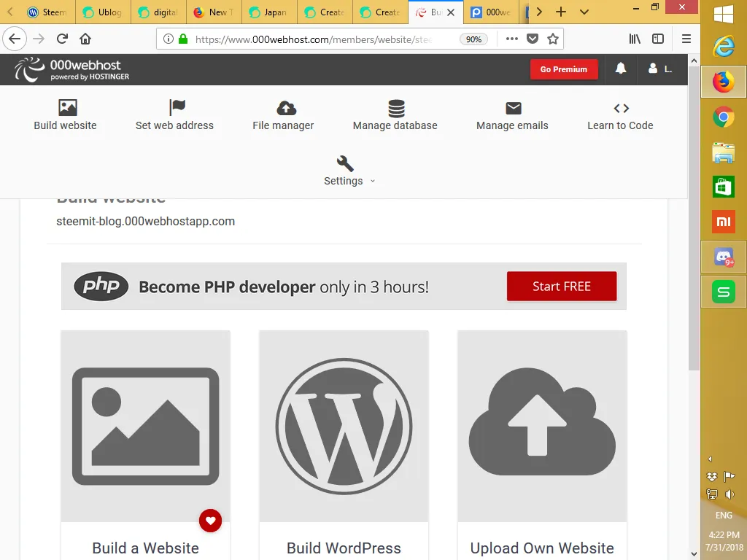
Task: Click the 90% zoom level indicator
Action: tap(473, 39)
